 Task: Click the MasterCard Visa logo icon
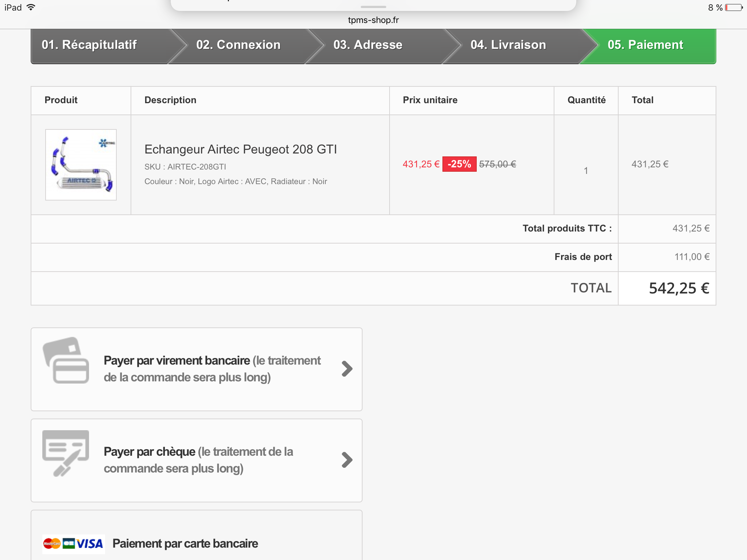[x=73, y=544]
